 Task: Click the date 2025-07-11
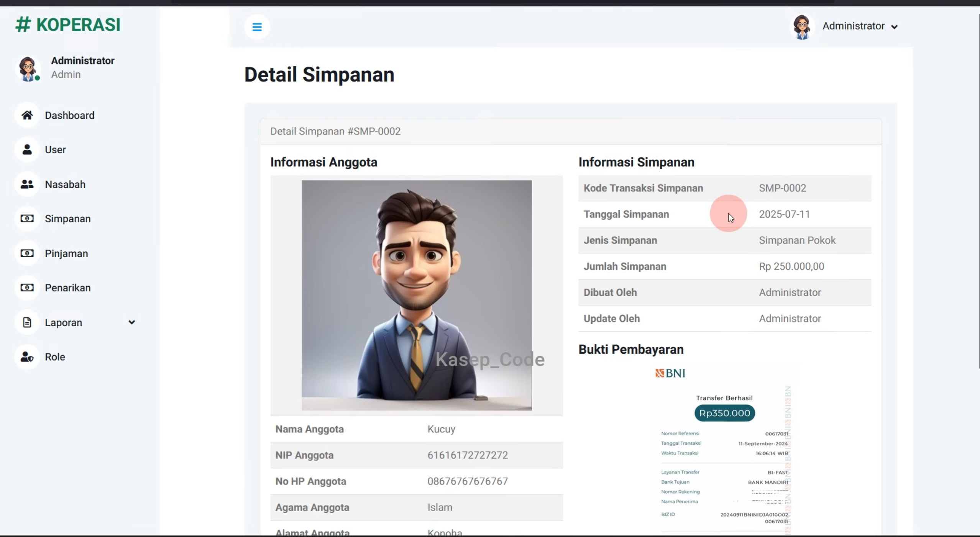coord(784,214)
